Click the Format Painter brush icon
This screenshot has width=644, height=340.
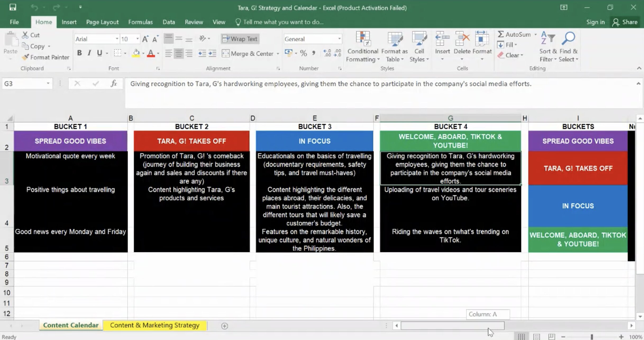25,57
